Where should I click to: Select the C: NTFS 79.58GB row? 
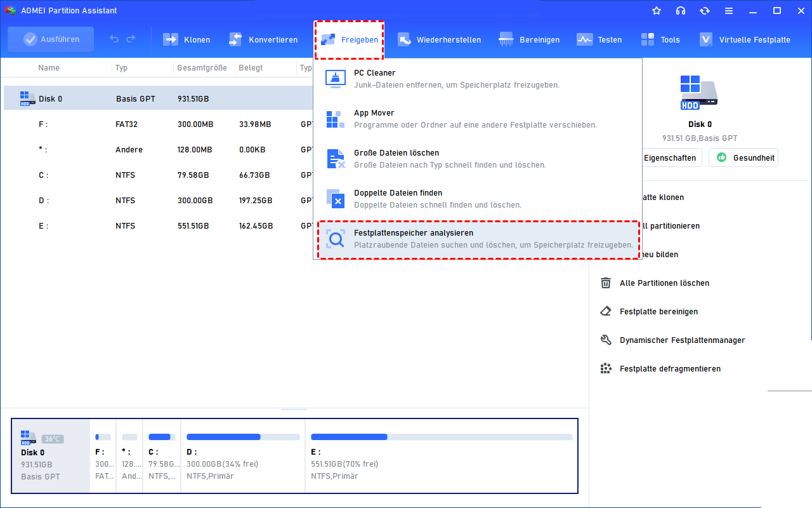pyautogui.click(x=159, y=175)
